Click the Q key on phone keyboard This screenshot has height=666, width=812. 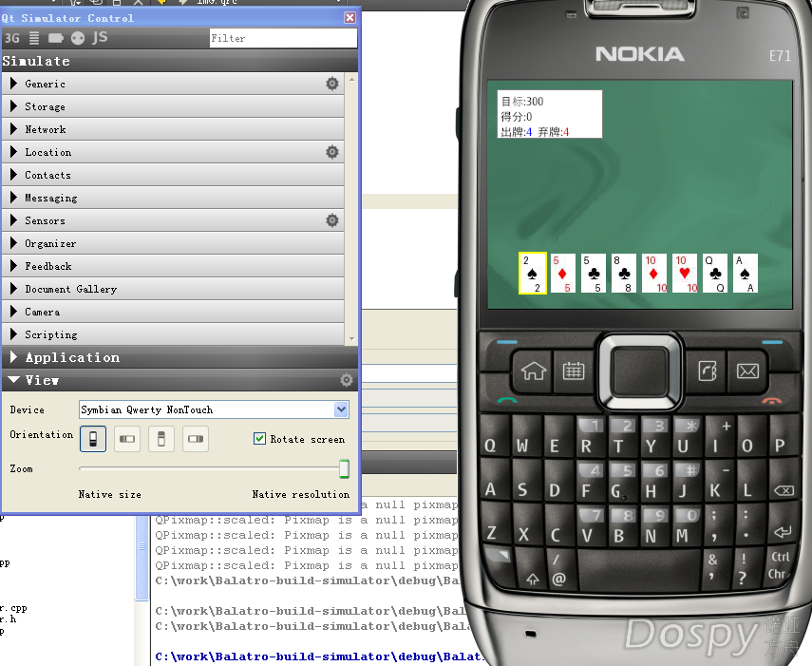pos(490,445)
